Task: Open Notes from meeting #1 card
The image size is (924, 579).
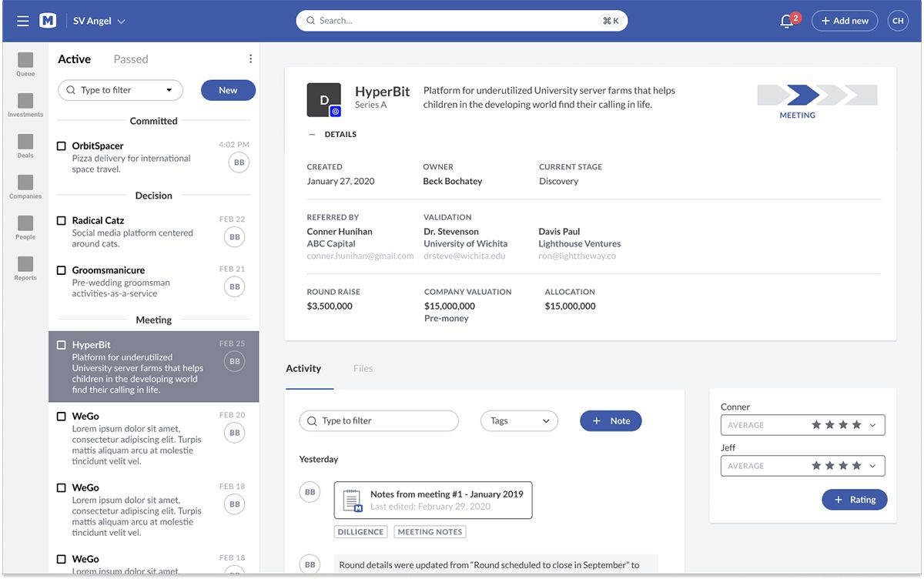Action: [433, 500]
